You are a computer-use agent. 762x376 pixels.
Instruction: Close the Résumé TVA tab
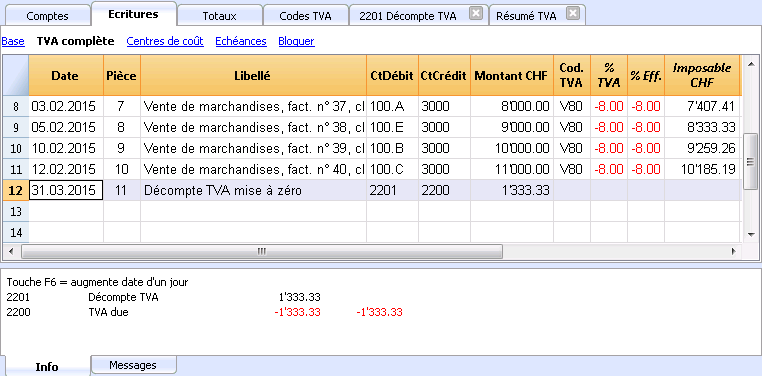[573, 14]
